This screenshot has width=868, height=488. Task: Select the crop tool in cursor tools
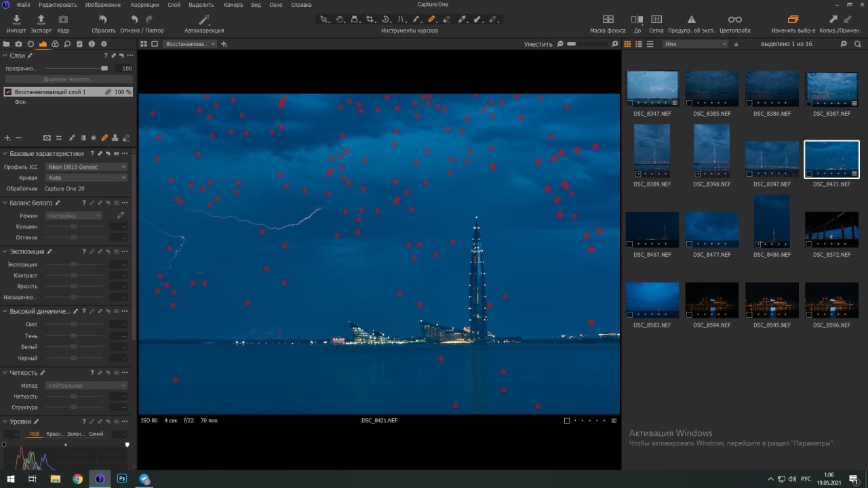(x=370, y=19)
